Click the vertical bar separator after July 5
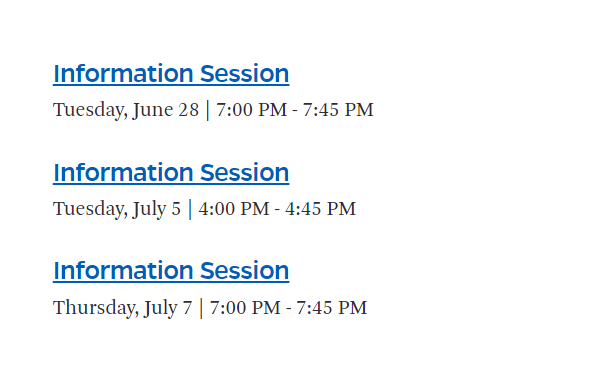The width and height of the screenshot is (610, 372). click(x=190, y=209)
